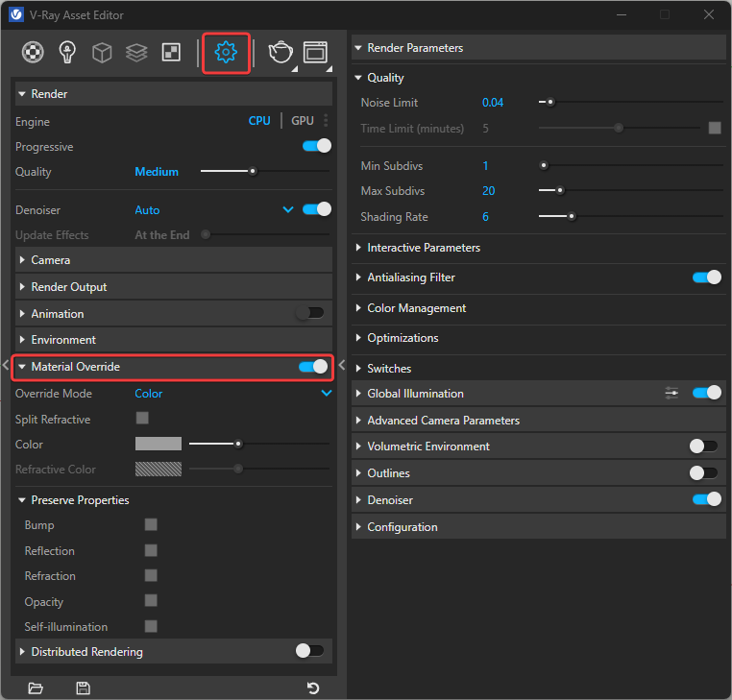Click the open file folder icon
This screenshot has width=732, height=700.
pos(36,688)
